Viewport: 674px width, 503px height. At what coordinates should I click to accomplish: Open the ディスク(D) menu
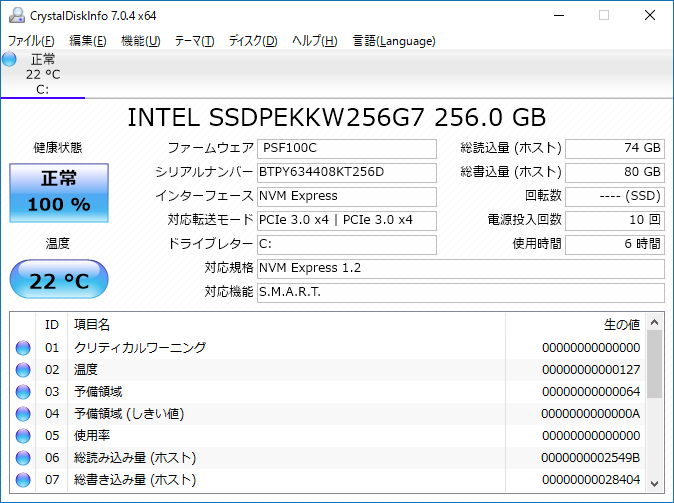click(253, 41)
